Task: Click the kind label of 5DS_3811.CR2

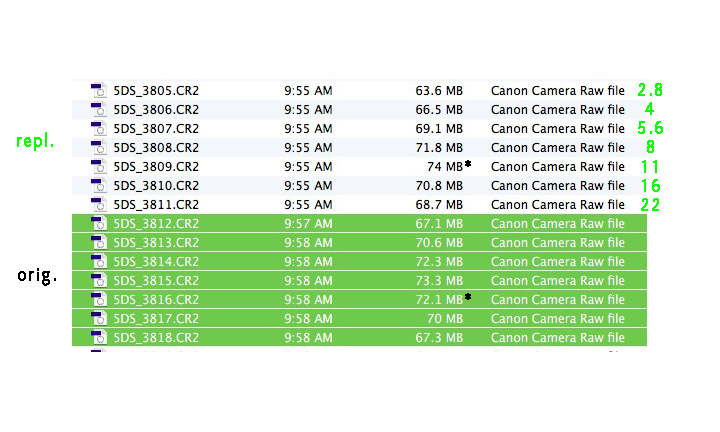Action: click(557, 204)
